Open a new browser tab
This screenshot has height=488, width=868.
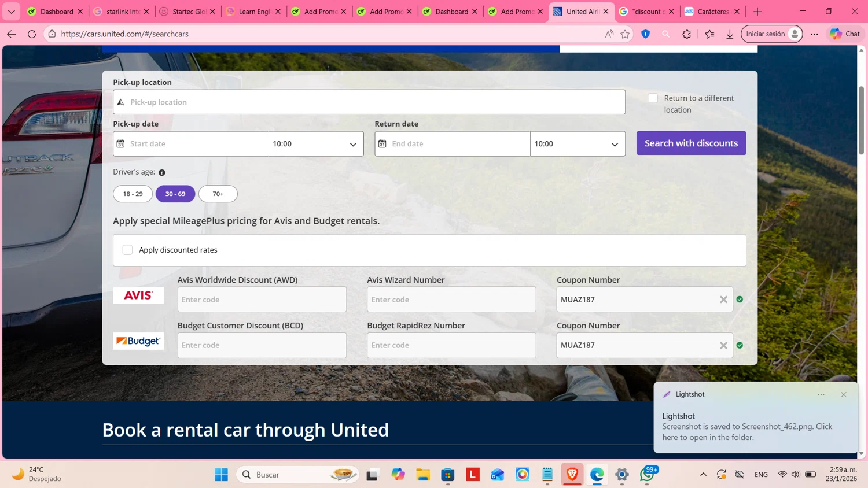757,12
